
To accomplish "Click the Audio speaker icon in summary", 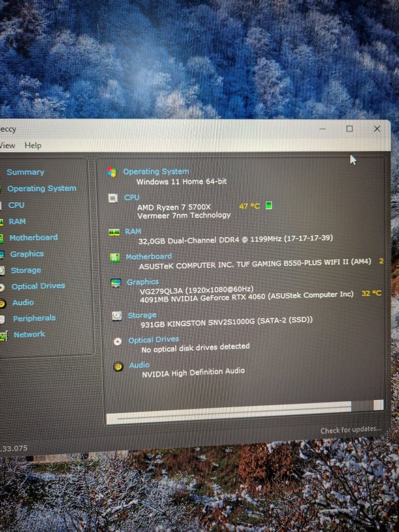I will pyautogui.click(x=118, y=366).
